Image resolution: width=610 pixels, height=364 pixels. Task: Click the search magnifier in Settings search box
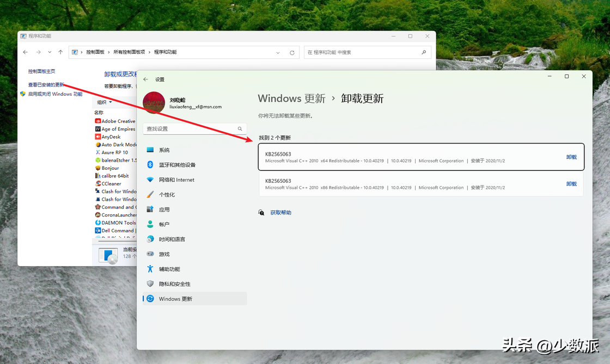point(240,129)
